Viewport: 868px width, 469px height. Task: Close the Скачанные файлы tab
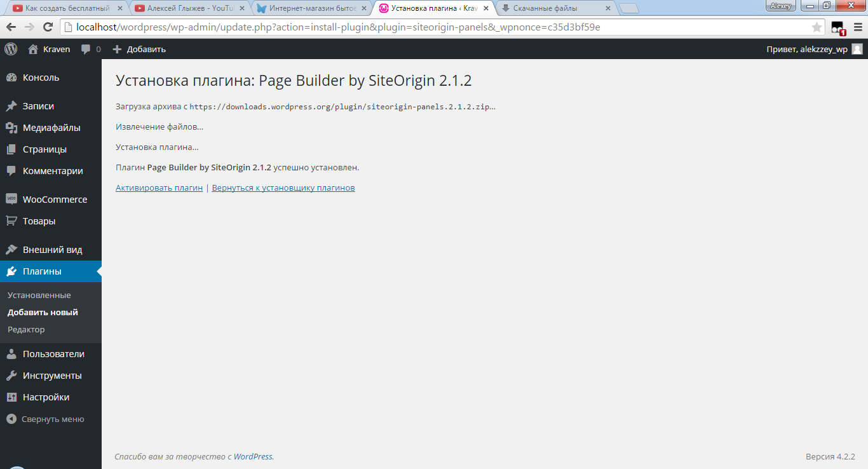[607, 8]
